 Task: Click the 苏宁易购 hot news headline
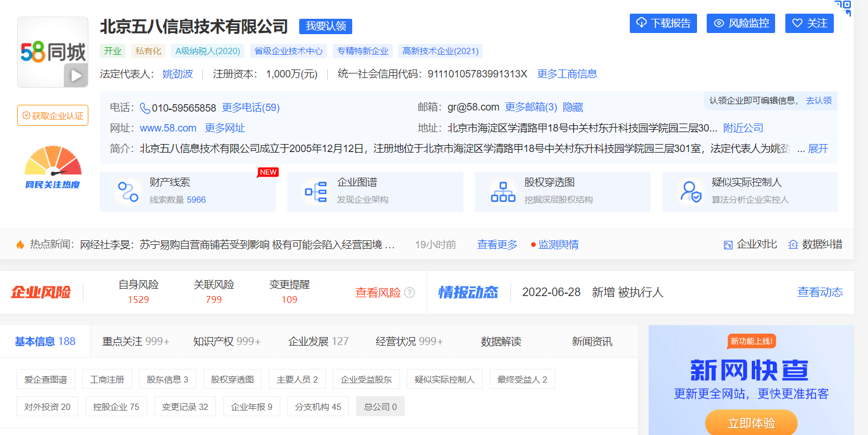pos(238,245)
